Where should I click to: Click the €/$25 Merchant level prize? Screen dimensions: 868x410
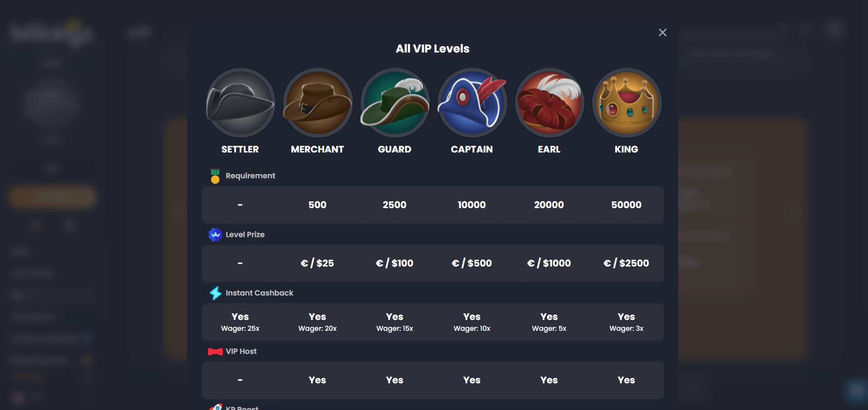pos(317,263)
